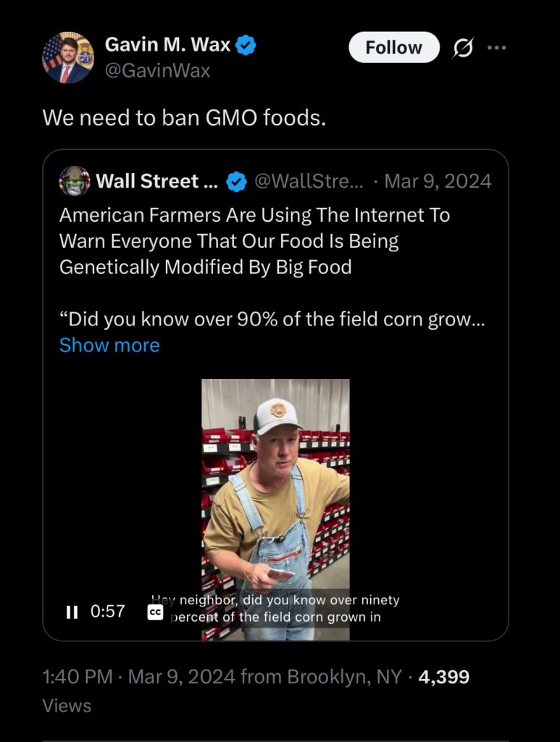Open the @GavinWax handle link
The width and height of the screenshot is (560, 742).
[157, 71]
